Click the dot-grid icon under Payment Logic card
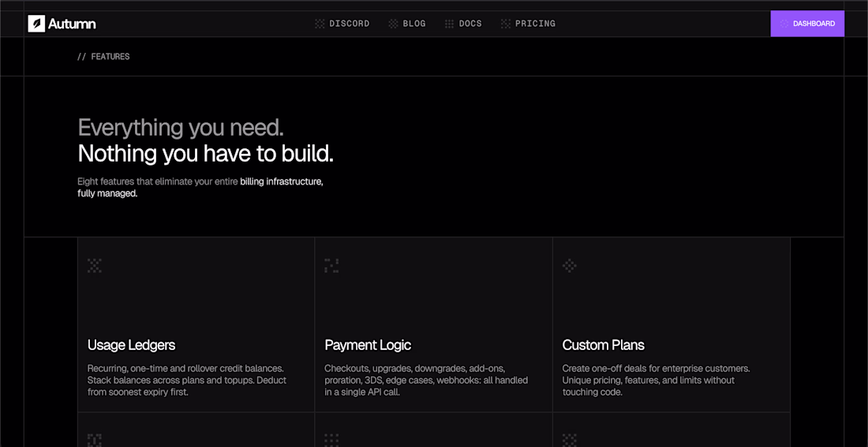The image size is (868, 447). [331, 441]
